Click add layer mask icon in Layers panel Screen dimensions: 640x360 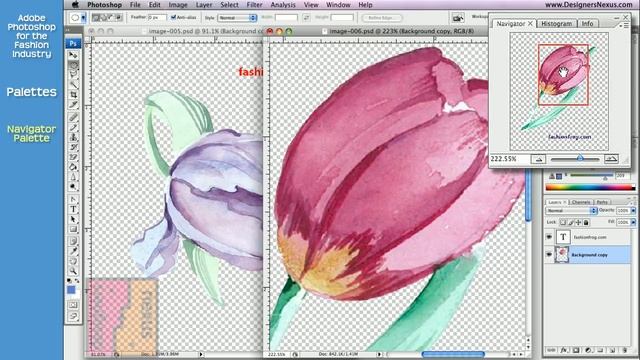coord(576,350)
